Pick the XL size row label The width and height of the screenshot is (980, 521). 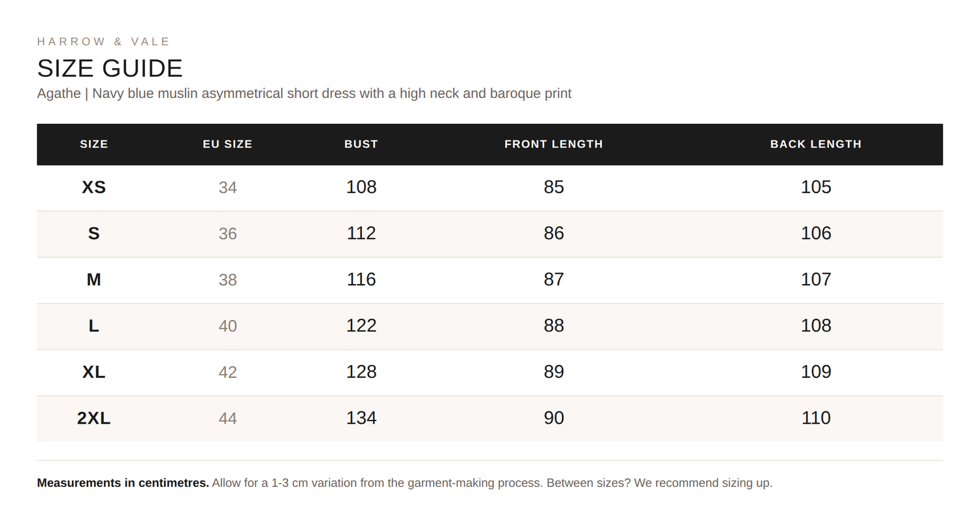(94, 372)
